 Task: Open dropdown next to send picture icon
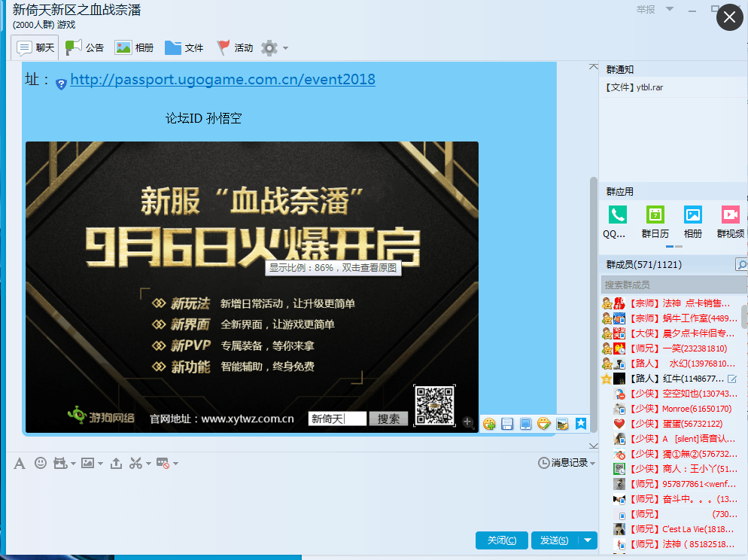(100, 464)
